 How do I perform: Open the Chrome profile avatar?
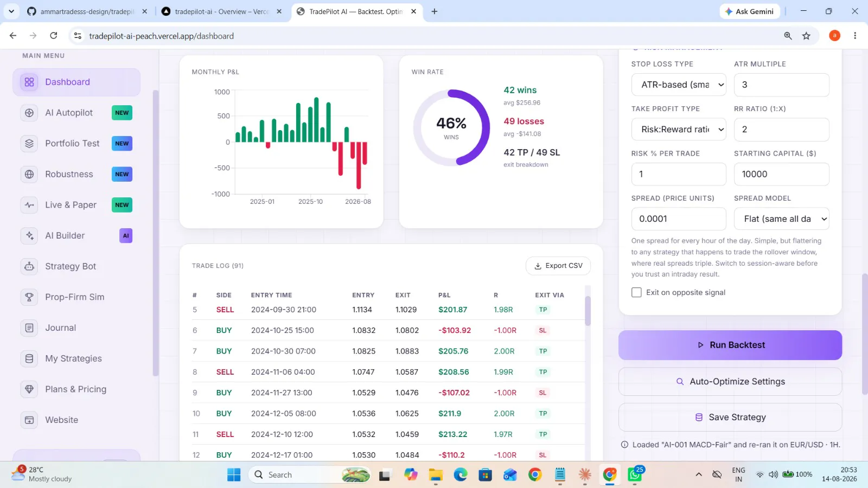pyautogui.click(x=834, y=36)
